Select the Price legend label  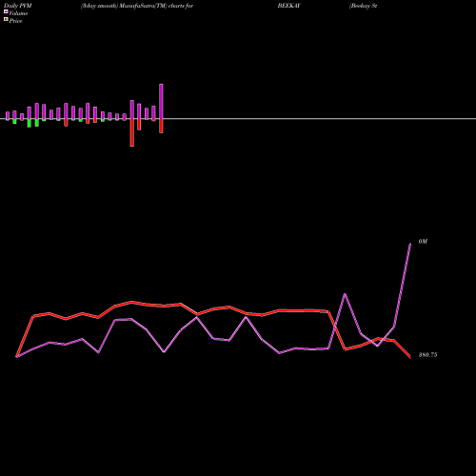tap(15, 21)
